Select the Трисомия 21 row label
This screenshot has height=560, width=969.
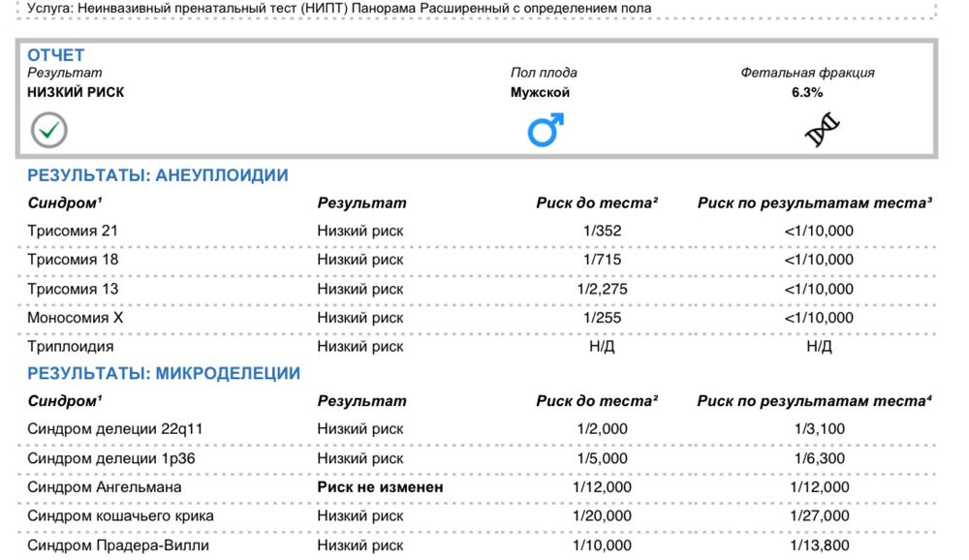[x=73, y=231]
